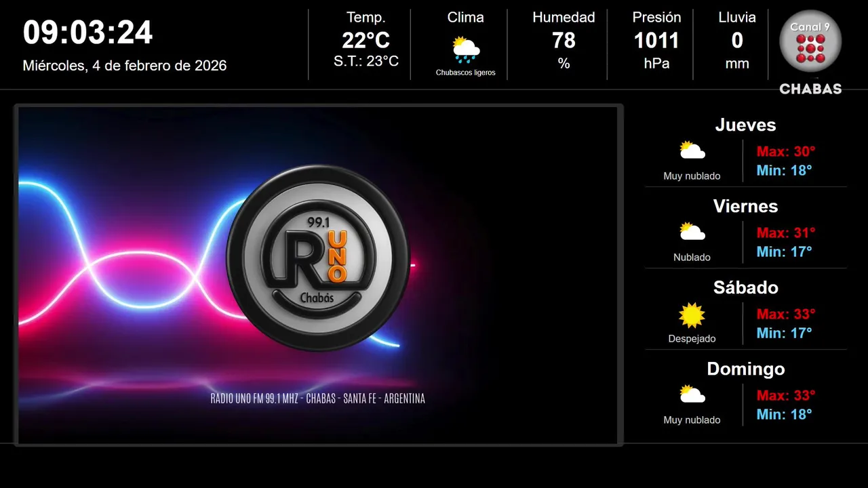
Task: Click the Radio Uno FM 99.1 MHz caption
Action: (318, 399)
